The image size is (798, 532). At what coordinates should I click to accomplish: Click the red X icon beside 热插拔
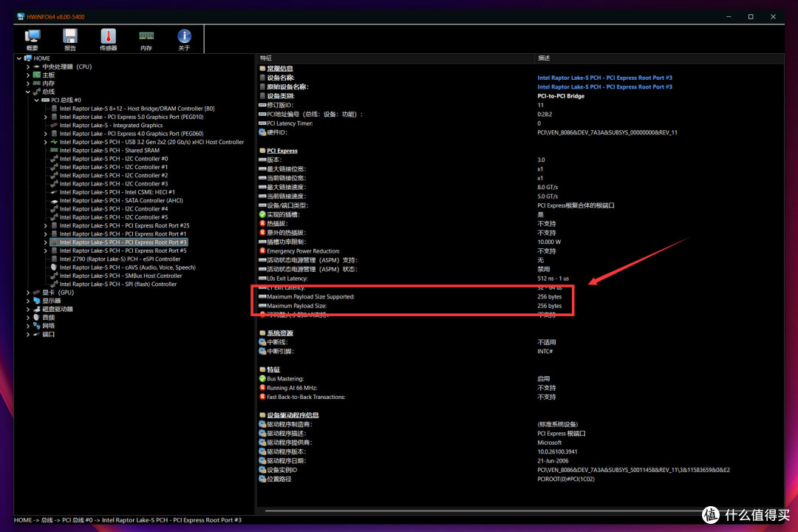click(x=262, y=223)
